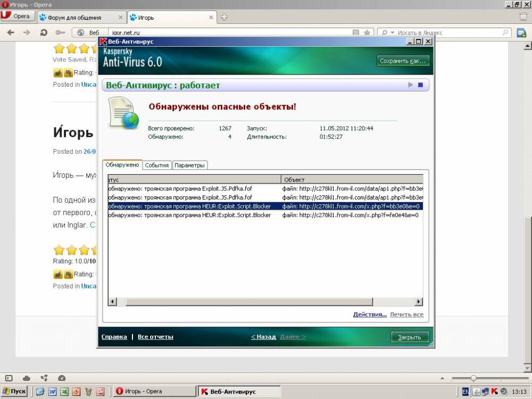This screenshot has width=532, height=399.
Task: Click the status column header in detected list
Action: coord(194,179)
